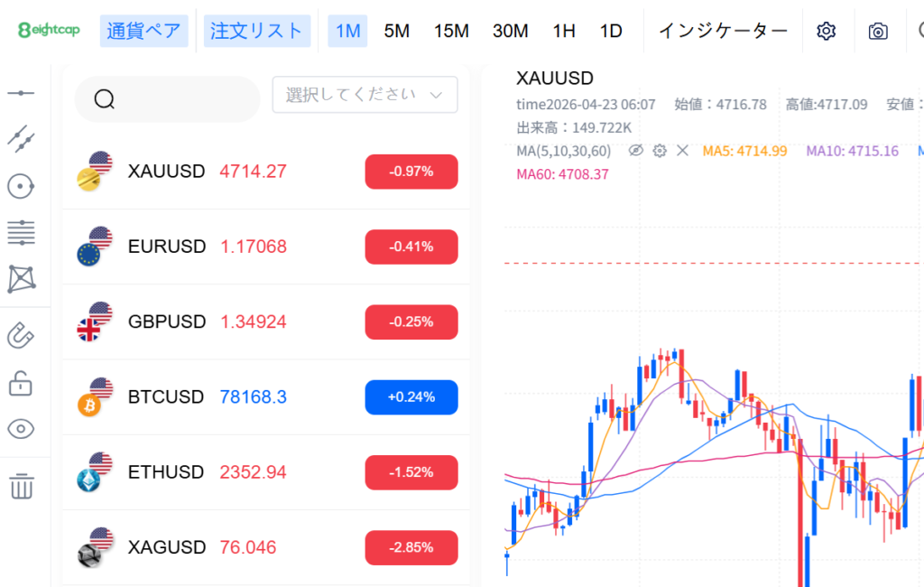The image size is (924, 587).
Task: Toggle drawings visibility eye in sidebar
Action: 21,429
